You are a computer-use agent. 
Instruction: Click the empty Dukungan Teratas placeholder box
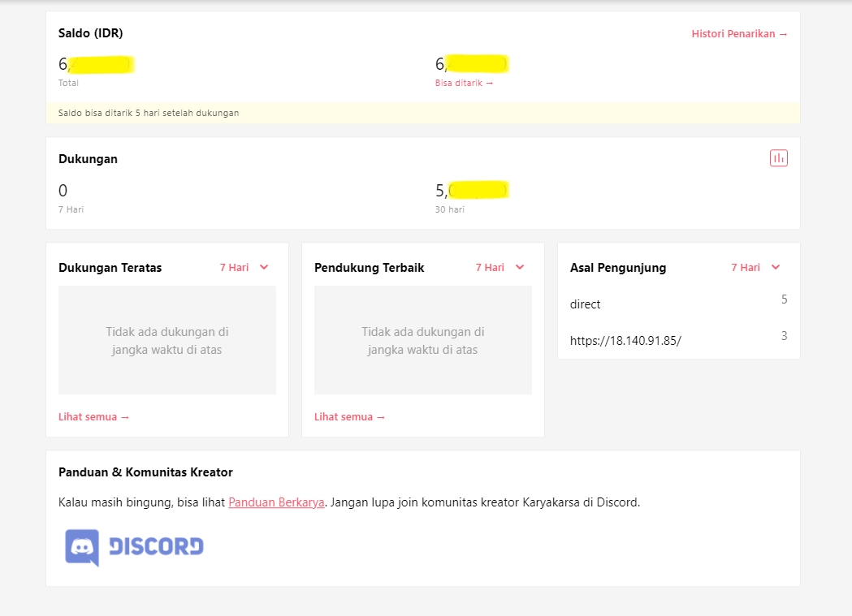click(x=167, y=340)
